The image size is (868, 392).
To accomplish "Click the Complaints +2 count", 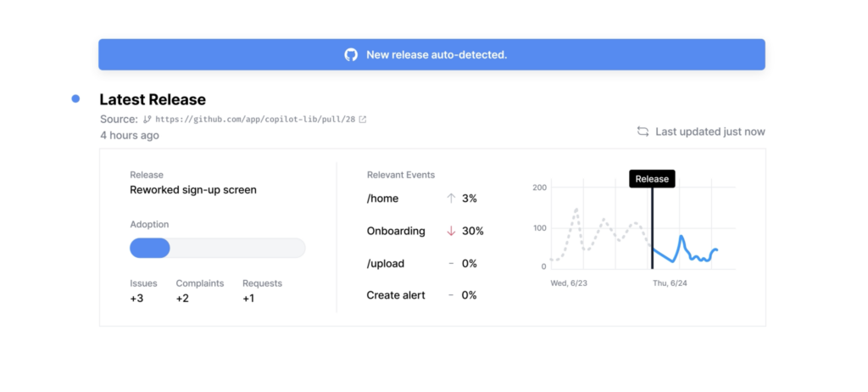I will tap(183, 298).
